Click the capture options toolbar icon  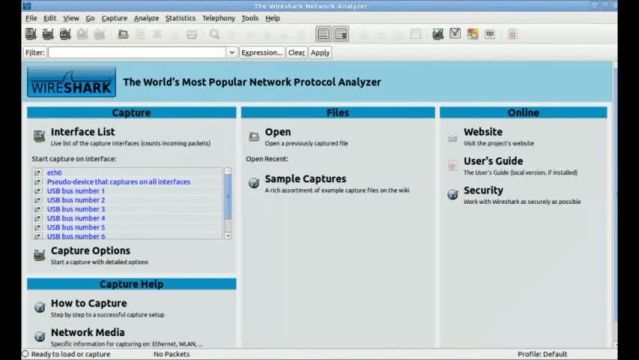click(48, 34)
